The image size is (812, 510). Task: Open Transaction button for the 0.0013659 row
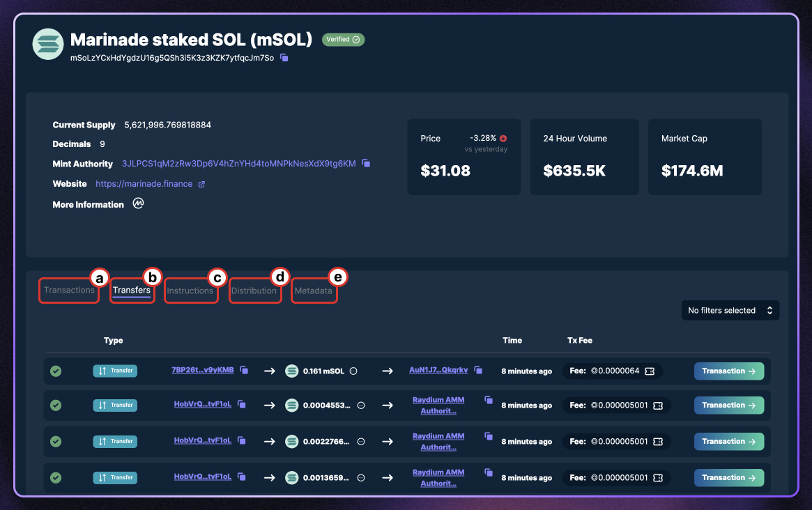(x=728, y=478)
